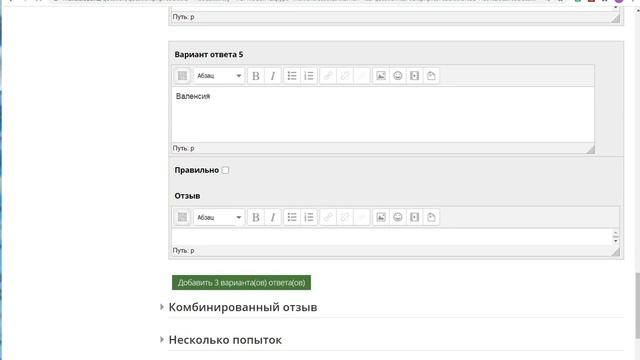The image size is (640, 360).
Task: Apply italic in Отзыв editor
Action: point(273,217)
